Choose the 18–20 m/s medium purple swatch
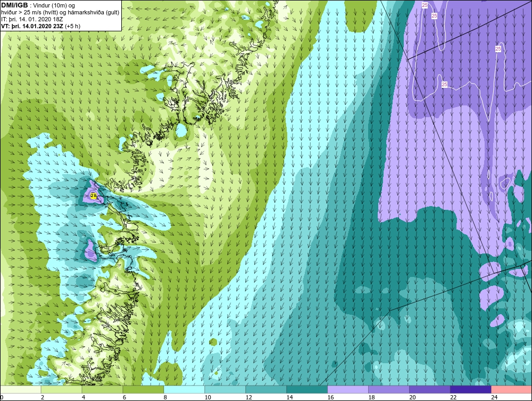The width and height of the screenshot is (532, 401). (389, 389)
